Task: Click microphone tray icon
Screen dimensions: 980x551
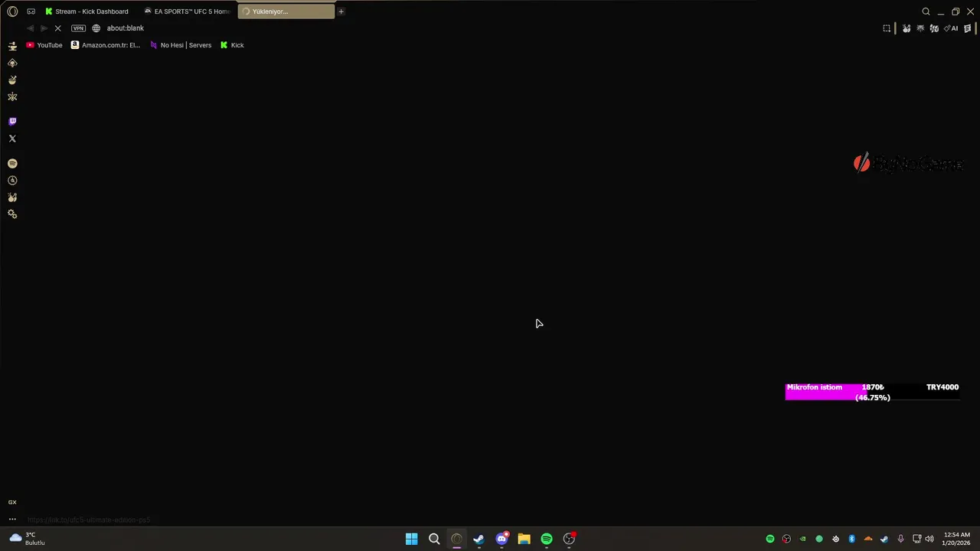Action: (900, 539)
